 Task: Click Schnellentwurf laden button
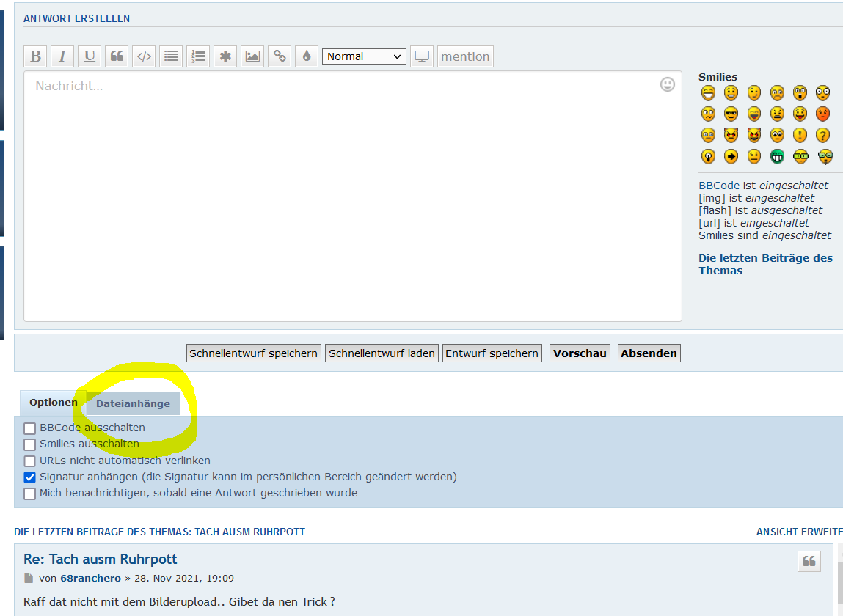click(x=382, y=353)
